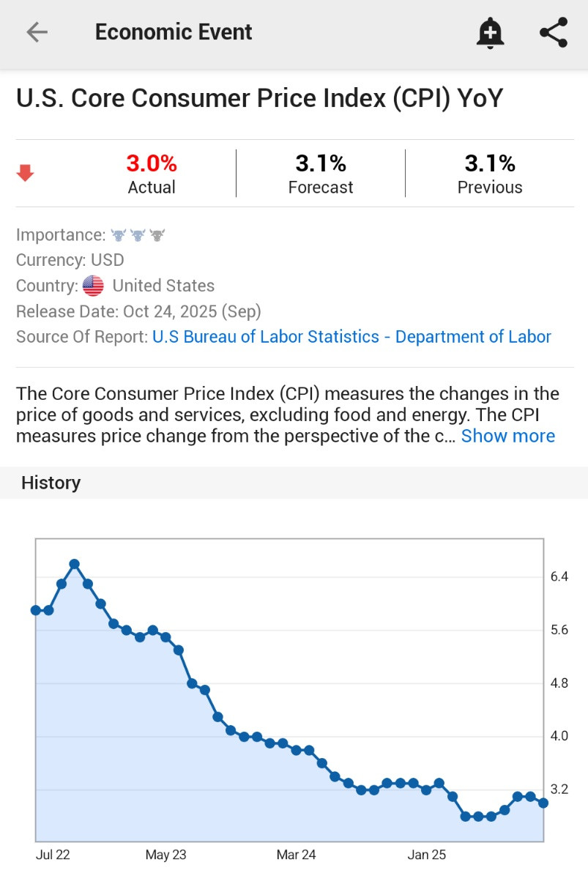588x873 pixels.
Task: Tap the Economic Event title
Action: pyautogui.click(x=174, y=32)
